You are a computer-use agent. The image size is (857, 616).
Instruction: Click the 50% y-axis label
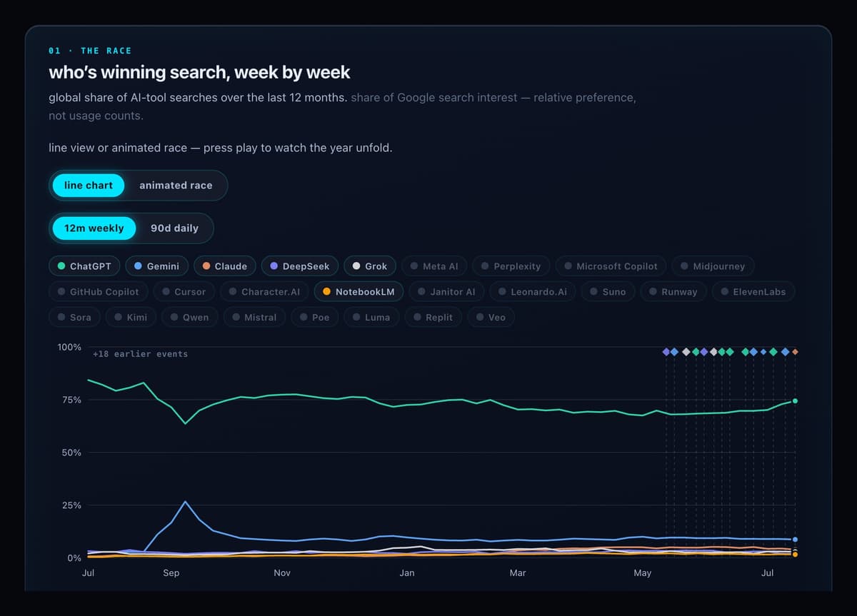click(x=71, y=453)
